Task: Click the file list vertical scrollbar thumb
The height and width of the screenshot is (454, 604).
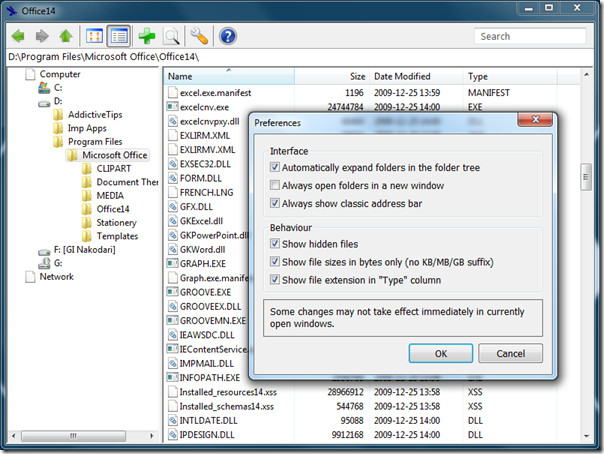Action: tap(586, 177)
